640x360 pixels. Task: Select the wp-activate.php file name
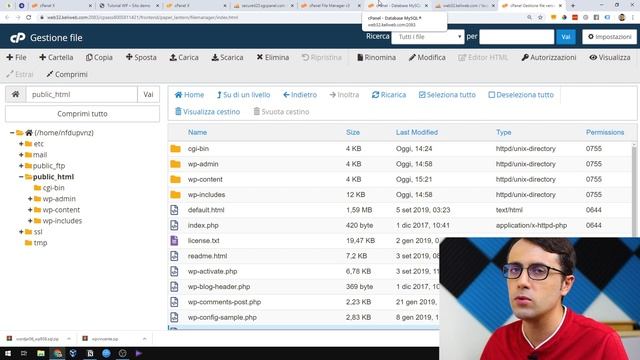[x=212, y=271]
